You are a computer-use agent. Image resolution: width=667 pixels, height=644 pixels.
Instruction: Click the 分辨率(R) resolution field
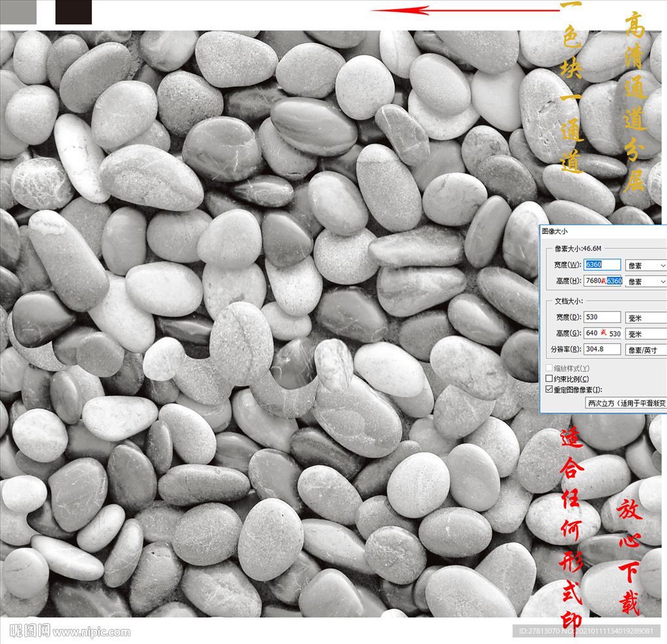(602, 349)
